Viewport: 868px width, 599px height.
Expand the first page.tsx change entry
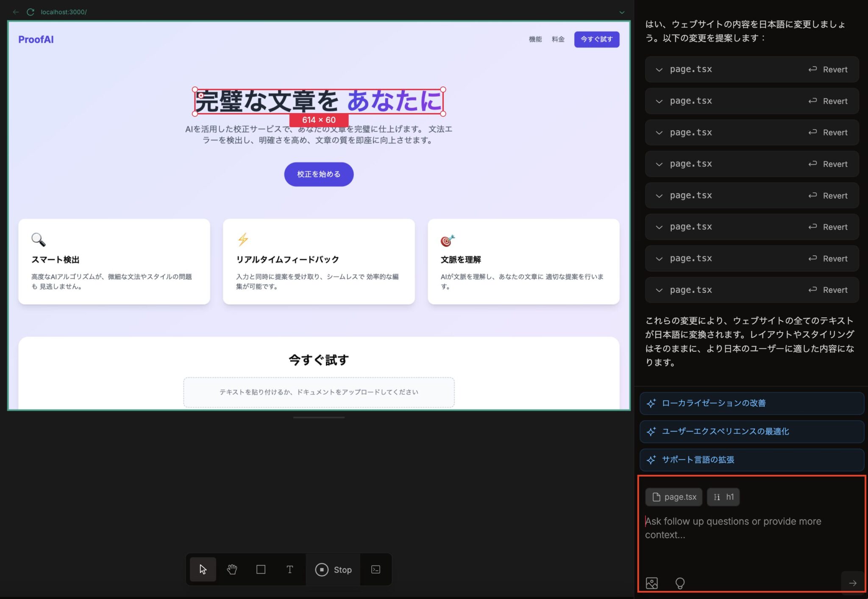659,69
